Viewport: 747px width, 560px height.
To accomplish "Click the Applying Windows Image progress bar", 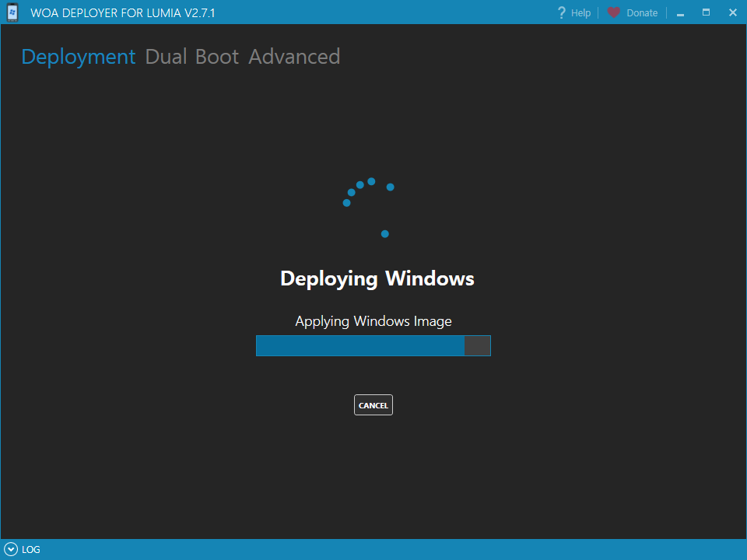I will (373, 345).
